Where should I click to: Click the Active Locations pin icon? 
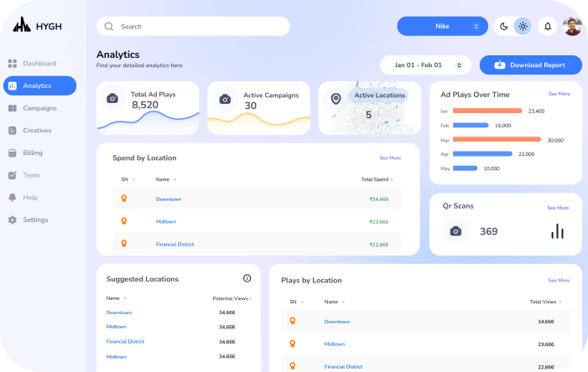click(x=336, y=99)
